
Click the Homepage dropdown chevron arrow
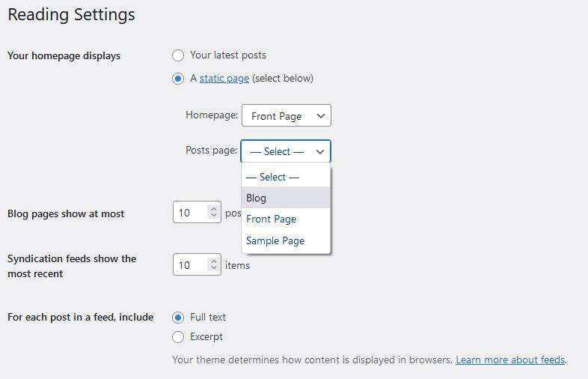click(320, 116)
